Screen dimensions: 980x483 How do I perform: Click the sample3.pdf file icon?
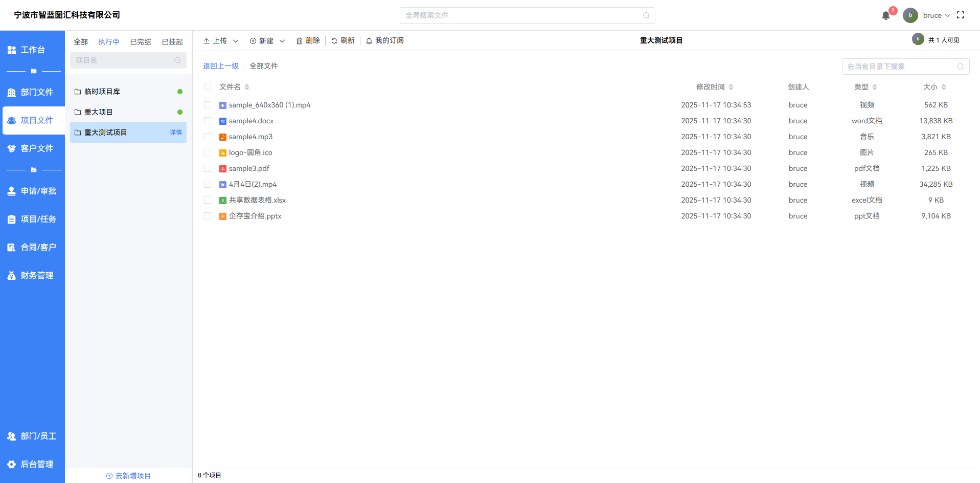coord(223,169)
